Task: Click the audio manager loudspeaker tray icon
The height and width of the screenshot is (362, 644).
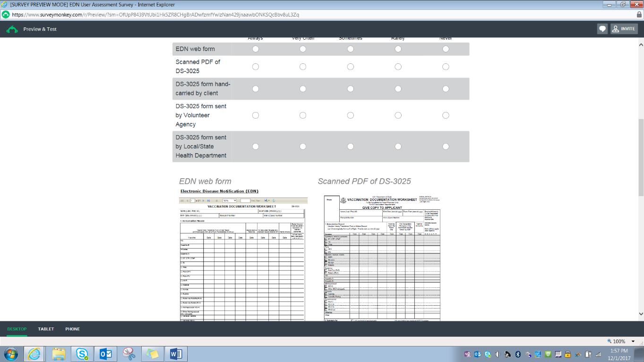Action: [x=507, y=354]
